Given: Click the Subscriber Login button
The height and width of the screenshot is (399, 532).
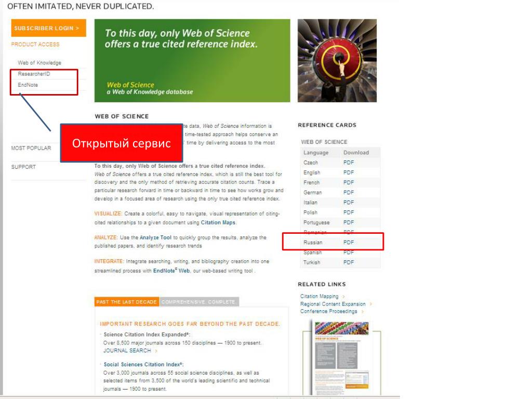Looking at the screenshot, I should [x=48, y=28].
